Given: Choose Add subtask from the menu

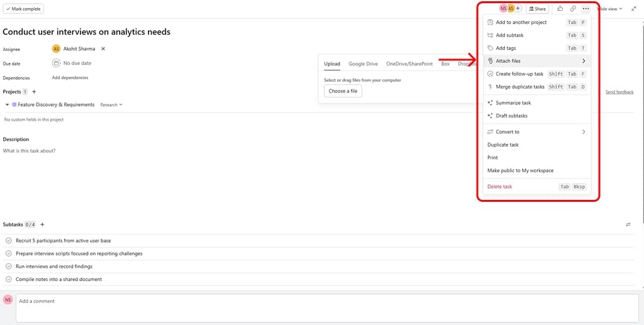Looking at the screenshot, I should pyautogui.click(x=537, y=35).
